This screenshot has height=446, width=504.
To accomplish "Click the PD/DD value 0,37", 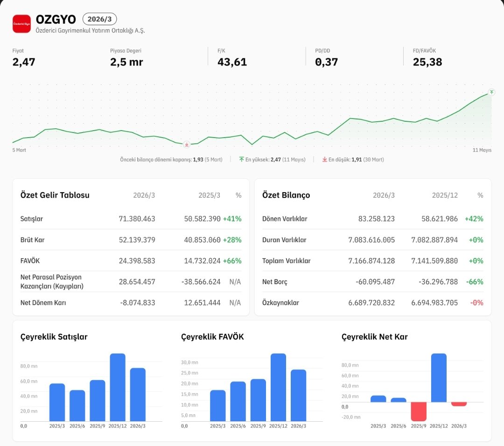I will click(x=326, y=62).
